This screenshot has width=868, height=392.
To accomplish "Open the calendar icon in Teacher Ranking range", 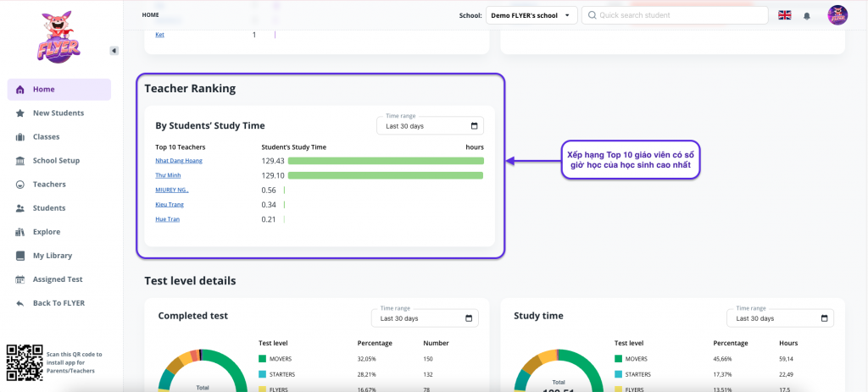I will coord(474,126).
